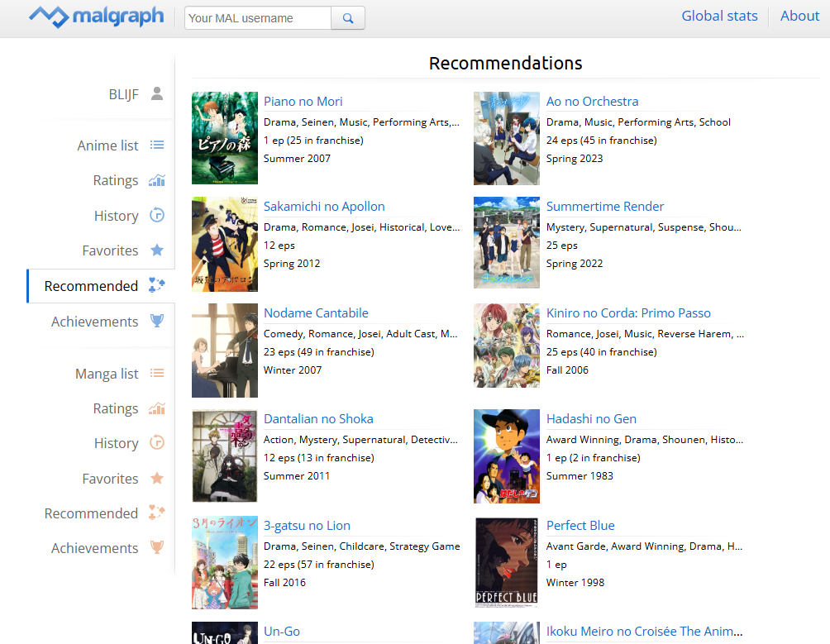The height and width of the screenshot is (644, 830).
Task: Click the Hadashi no Gen cover thumbnail
Action: click(507, 456)
